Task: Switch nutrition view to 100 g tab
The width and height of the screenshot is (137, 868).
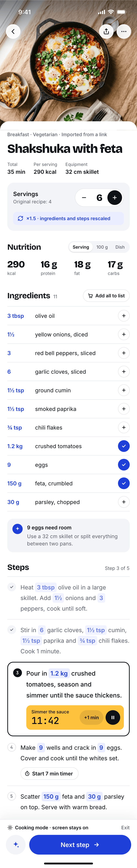Action: point(102,247)
